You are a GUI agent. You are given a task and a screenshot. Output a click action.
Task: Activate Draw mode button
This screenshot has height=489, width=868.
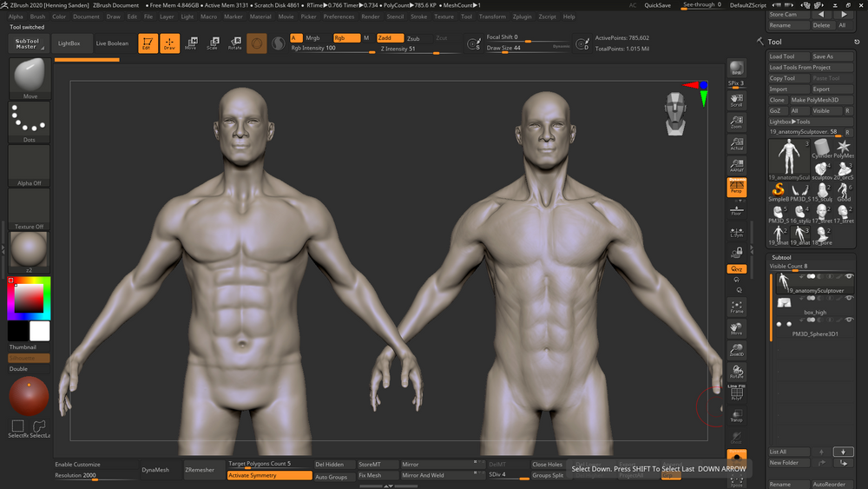169,43
